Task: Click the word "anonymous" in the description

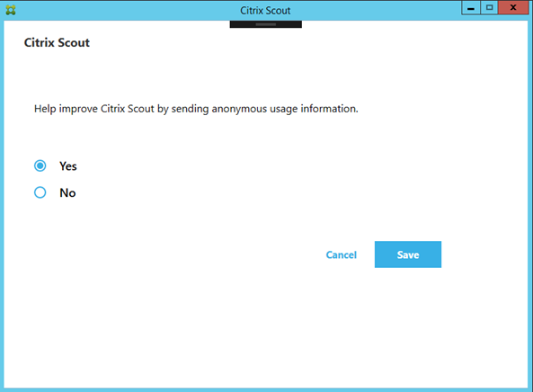Action: [239, 109]
